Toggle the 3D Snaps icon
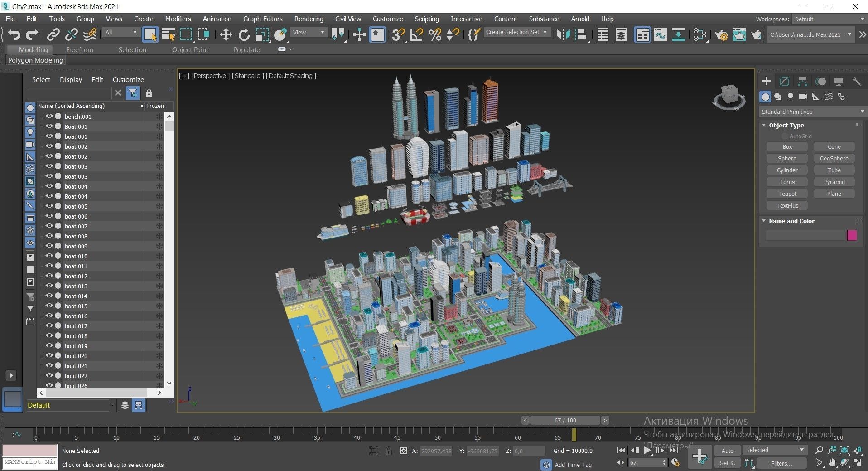Screen dimensions: 868x471 (x=398, y=34)
